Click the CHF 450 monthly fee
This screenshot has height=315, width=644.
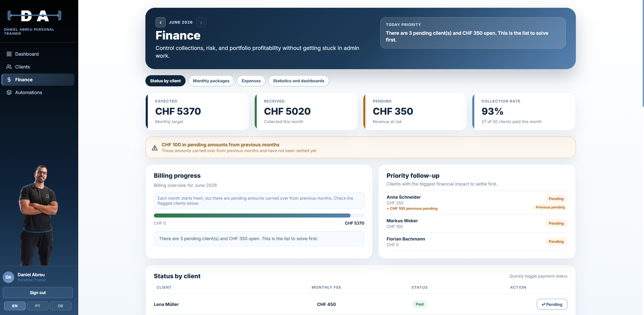tap(326, 305)
